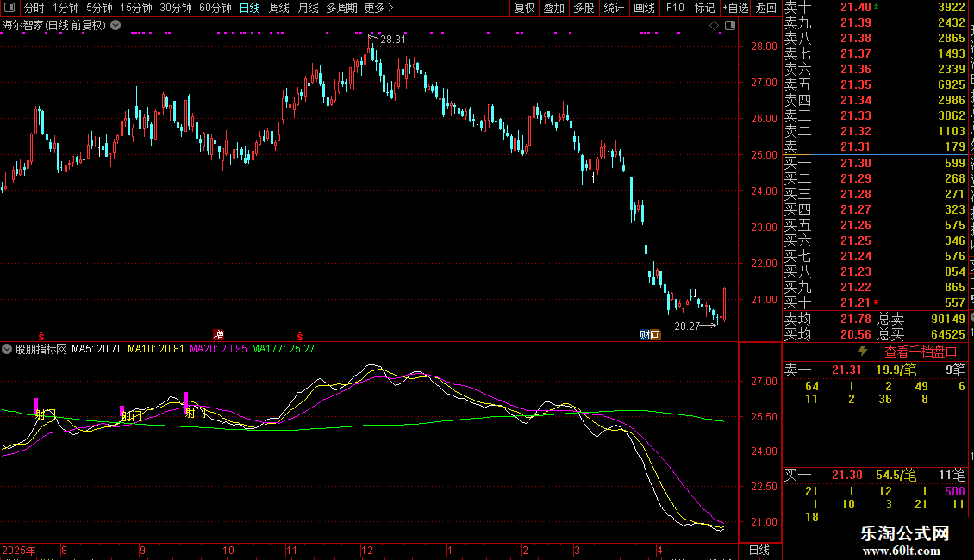
Task: Expand the 更多 periods menu
Action: 378,8
